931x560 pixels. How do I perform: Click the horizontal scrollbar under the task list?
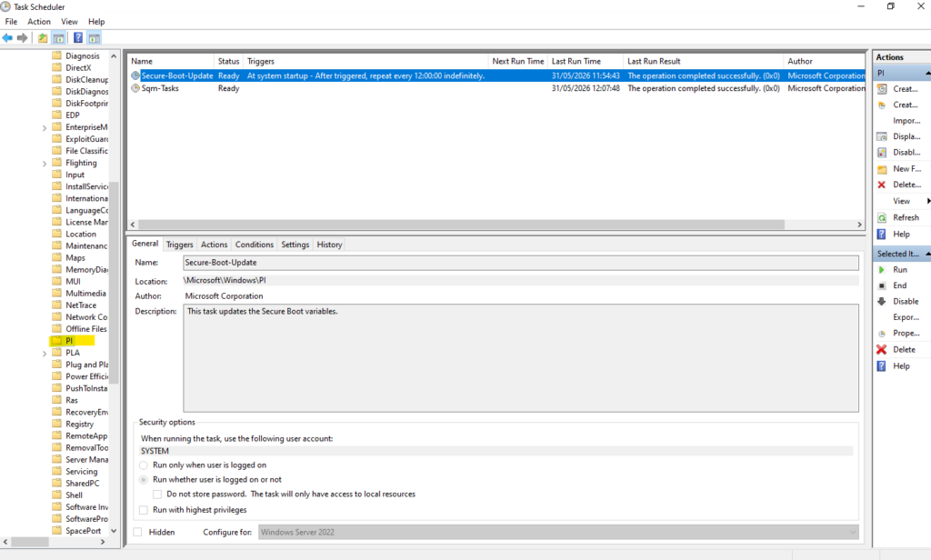pyautogui.click(x=461, y=225)
